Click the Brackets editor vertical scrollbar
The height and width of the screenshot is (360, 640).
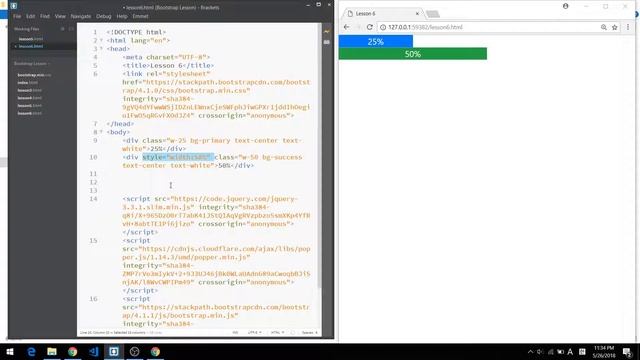tap(320, 155)
